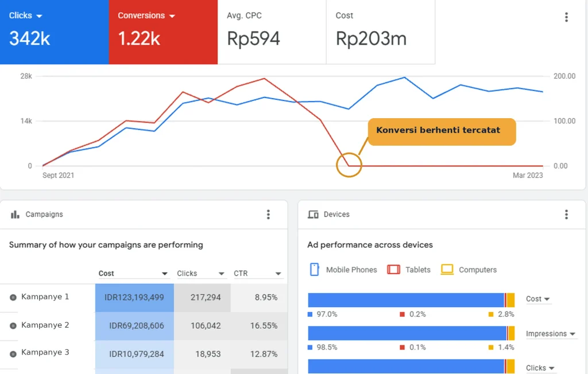The height and width of the screenshot is (374, 588).
Task: Click the 1.22k conversions value
Action: 139,38
